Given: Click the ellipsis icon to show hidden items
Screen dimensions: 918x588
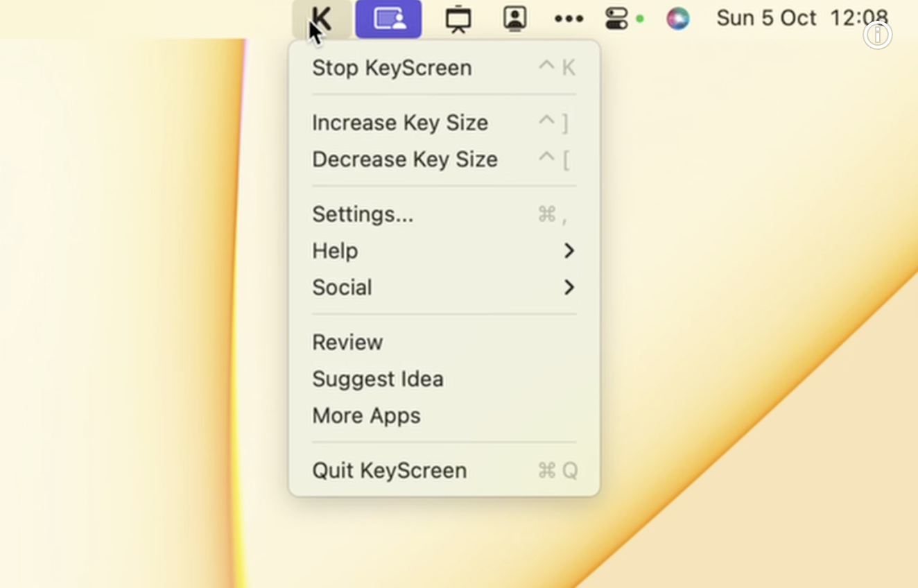Looking at the screenshot, I should tap(569, 19).
